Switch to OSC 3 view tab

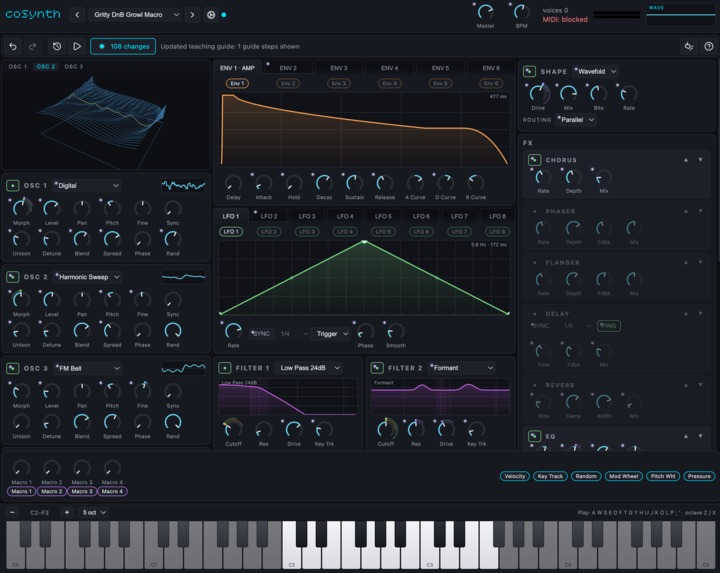[73, 67]
